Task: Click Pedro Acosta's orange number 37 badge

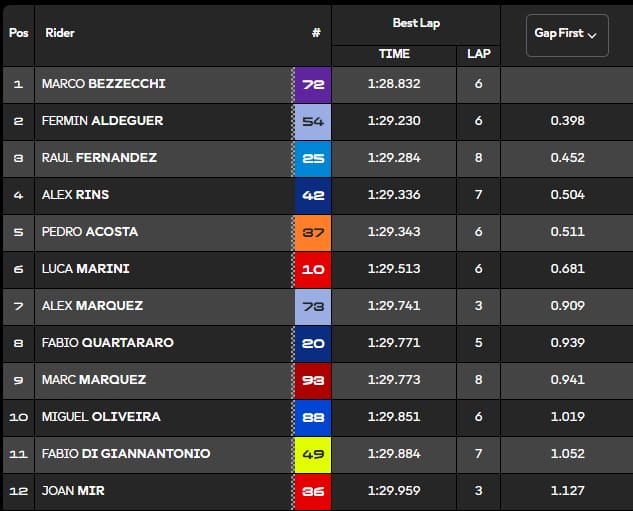Action: (x=313, y=232)
